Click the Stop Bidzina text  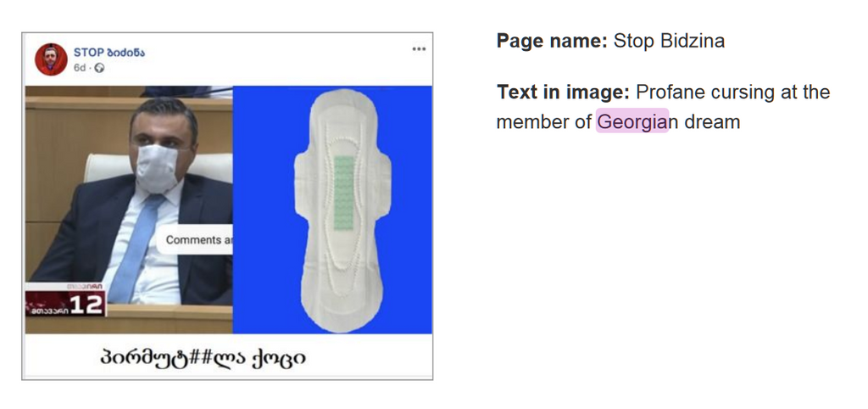[x=669, y=41]
